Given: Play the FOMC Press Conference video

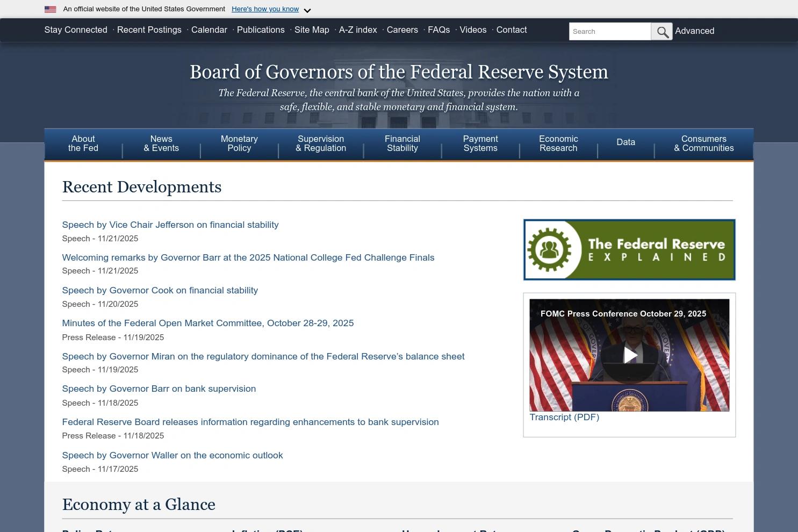Looking at the screenshot, I should [630, 355].
